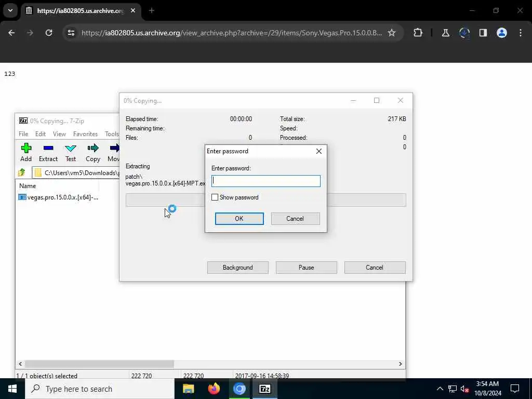Click the 7-Zip Move toolbar icon

(x=114, y=152)
